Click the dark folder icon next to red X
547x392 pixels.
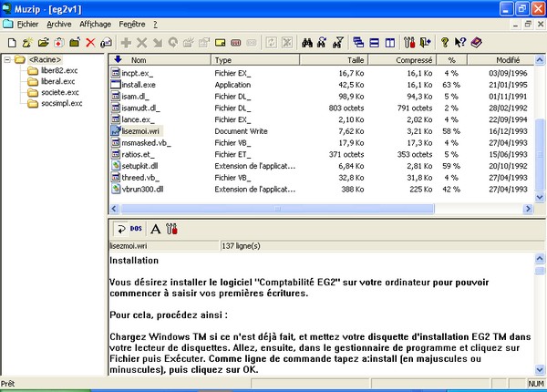[x=75, y=43]
